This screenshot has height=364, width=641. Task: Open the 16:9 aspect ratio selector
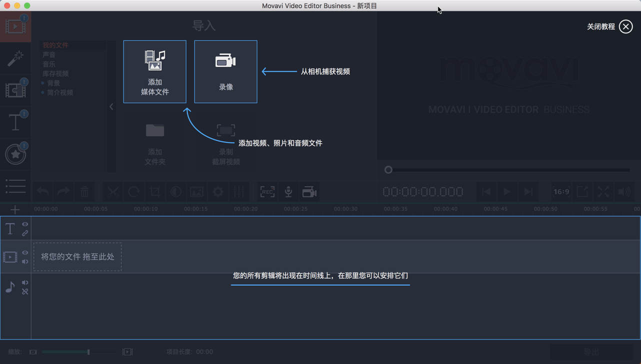[x=561, y=192]
